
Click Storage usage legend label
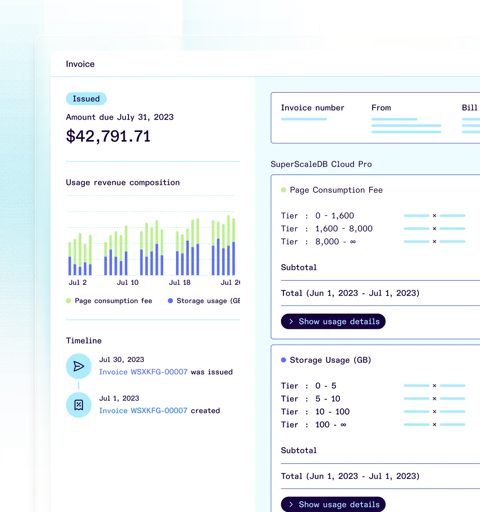[x=208, y=301]
